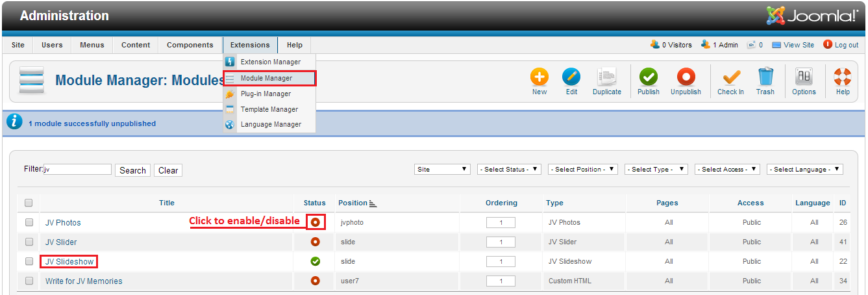
Task: Toggle JV Photos status icon
Action: coord(315,222)
